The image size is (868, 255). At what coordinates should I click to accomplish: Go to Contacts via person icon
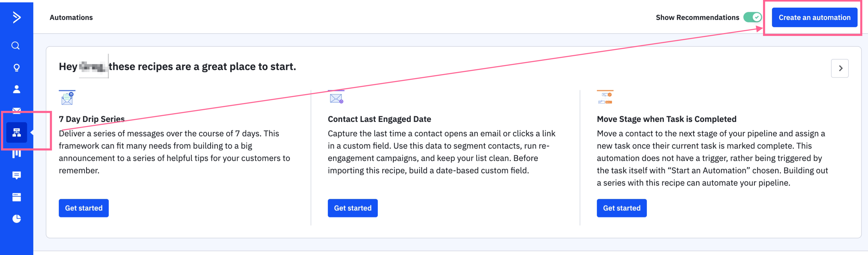[x=16, y=89]
